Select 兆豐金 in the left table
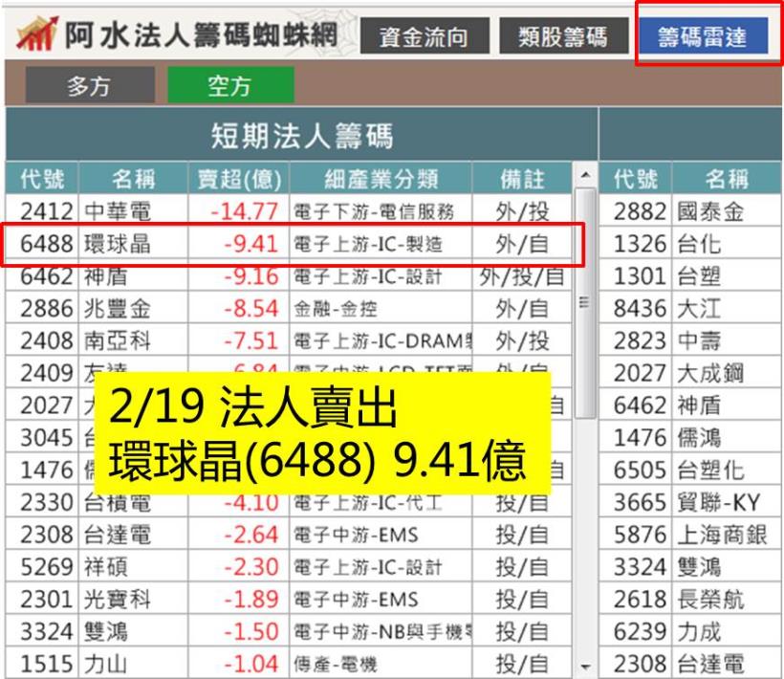The image size is (784, 679). pos(118,309)
